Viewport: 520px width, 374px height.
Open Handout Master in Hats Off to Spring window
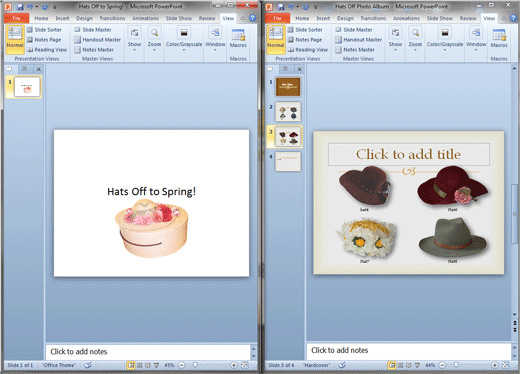click(98, 40)
